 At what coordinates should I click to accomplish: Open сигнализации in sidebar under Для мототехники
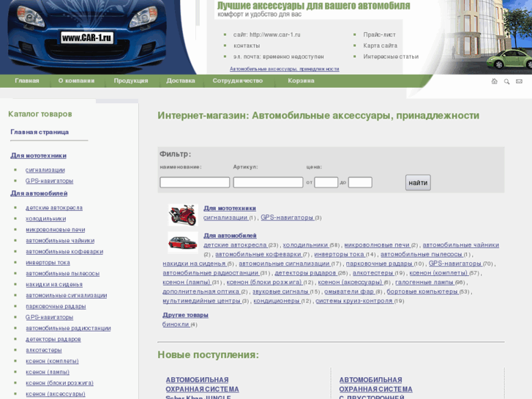point(45,170)
